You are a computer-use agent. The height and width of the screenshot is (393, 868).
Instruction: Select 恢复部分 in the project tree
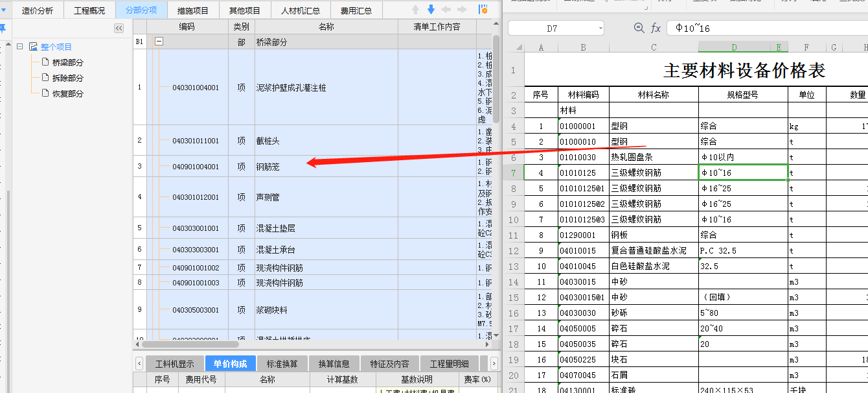click(x=68, y=93)
